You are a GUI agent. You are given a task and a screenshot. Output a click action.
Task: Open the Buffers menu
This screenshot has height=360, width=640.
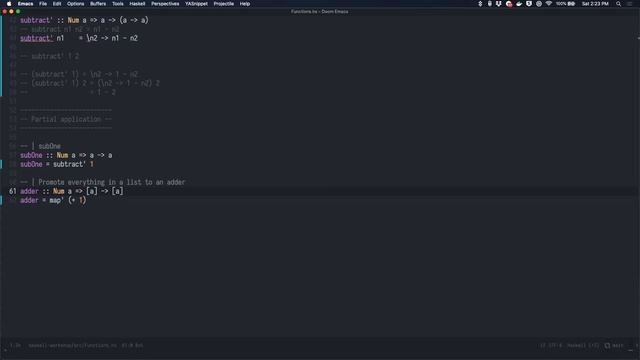[x=98, y=4]
